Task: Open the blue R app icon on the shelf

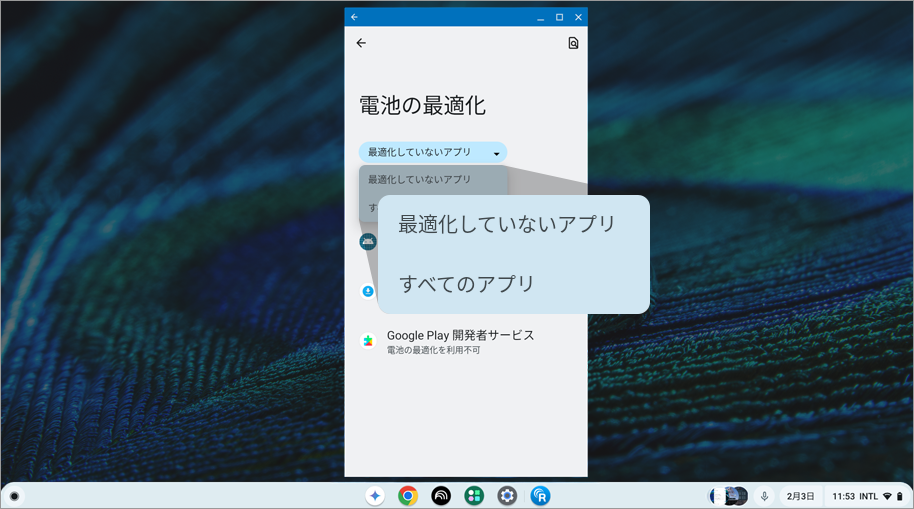Action: 540,496
